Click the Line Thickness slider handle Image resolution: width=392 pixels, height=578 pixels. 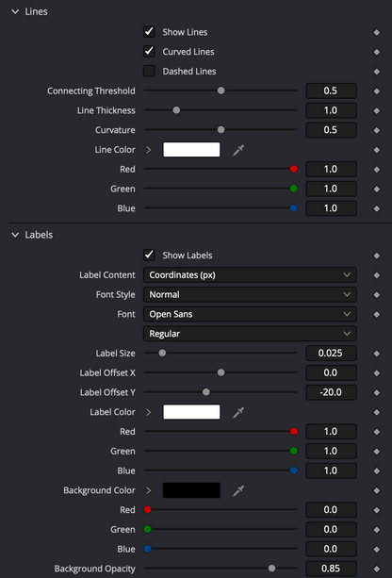pyautogui.click(x=176, y=110)
